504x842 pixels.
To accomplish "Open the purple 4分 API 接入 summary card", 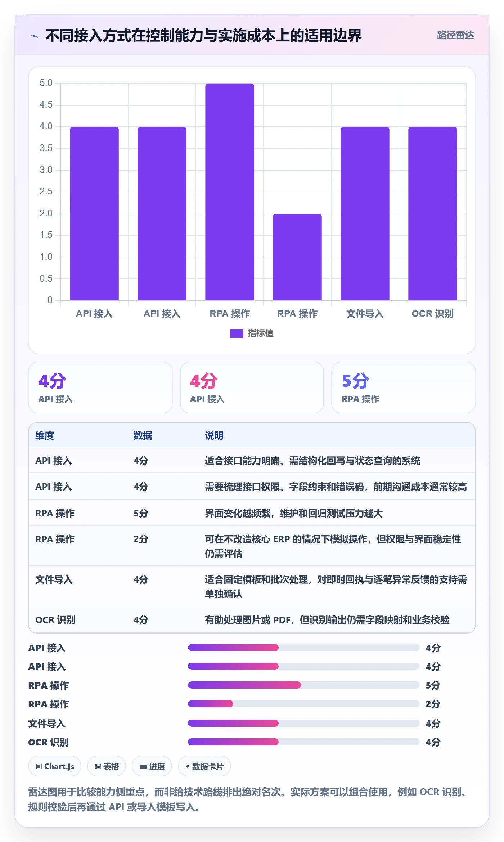I will (100, 388).
